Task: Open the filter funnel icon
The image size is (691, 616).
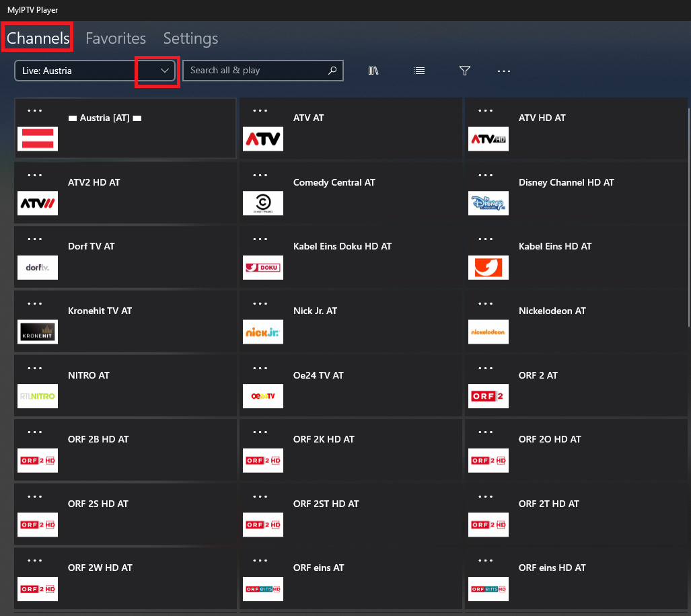Action: (464, 71)
